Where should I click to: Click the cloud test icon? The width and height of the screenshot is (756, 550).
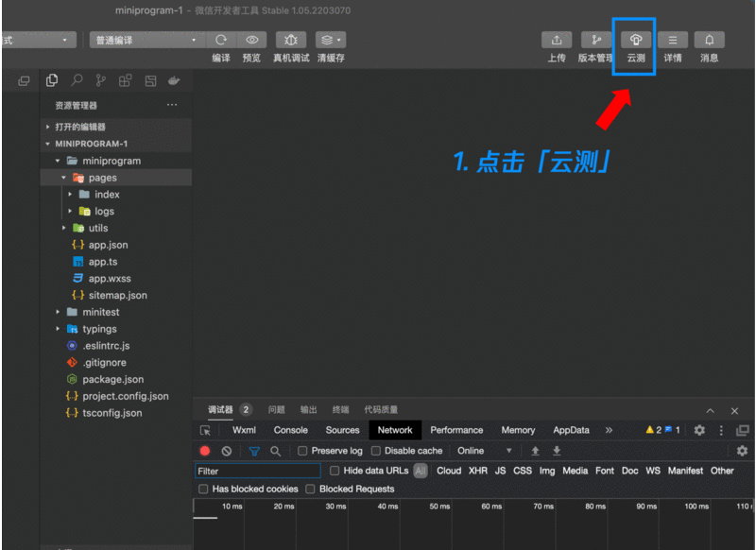pos(636,40)
